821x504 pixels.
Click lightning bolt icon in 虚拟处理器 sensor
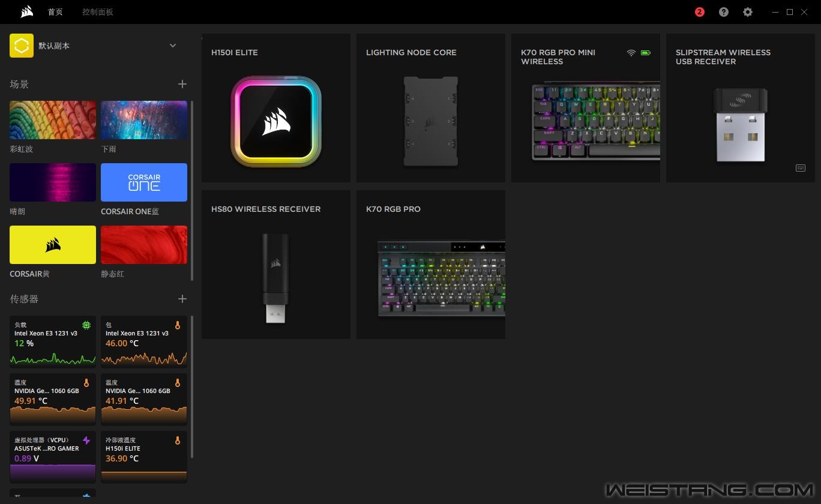pos(86,440)
